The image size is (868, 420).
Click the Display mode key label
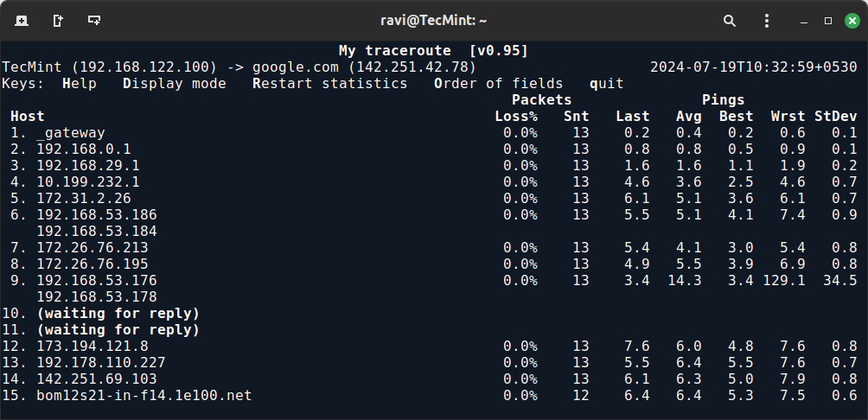[x=175, y=84]
